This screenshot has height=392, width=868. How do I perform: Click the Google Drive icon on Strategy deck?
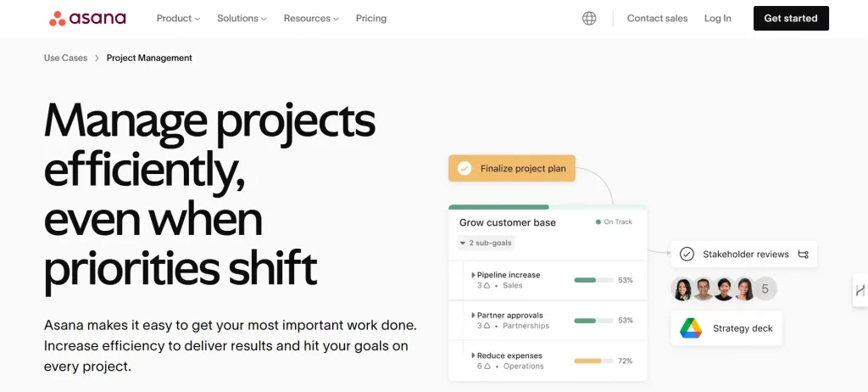pos(690,328)
